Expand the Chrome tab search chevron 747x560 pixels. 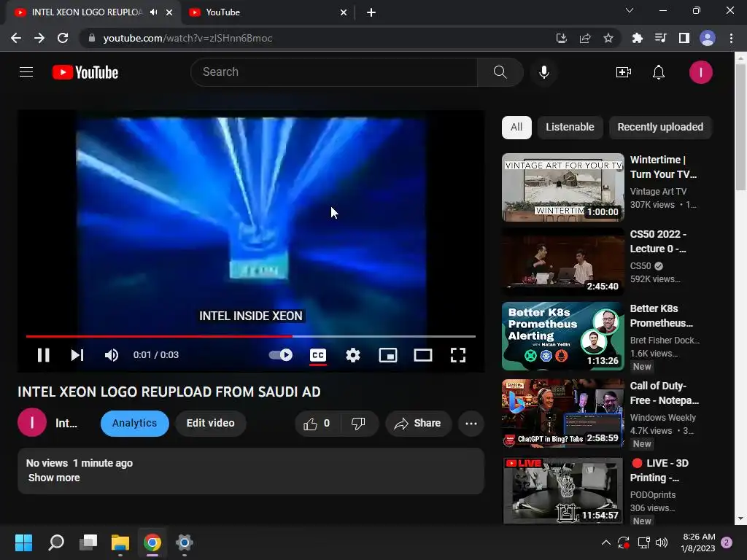point(630,10)
